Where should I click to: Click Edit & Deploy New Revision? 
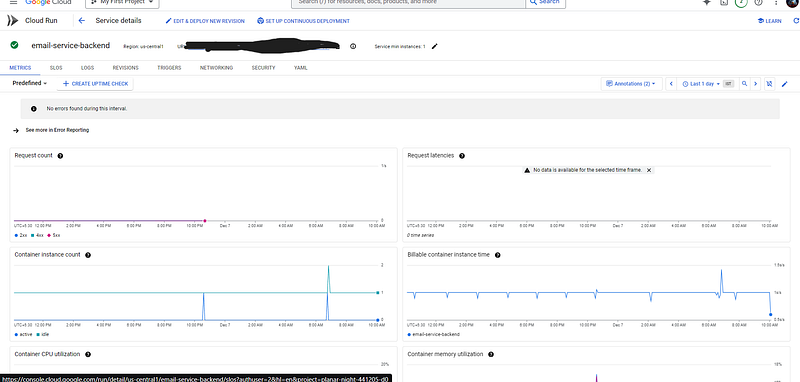205,21
